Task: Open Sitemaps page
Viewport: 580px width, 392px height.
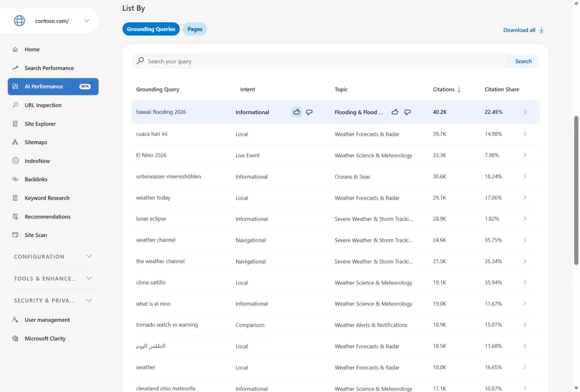Action: (36, 142)
